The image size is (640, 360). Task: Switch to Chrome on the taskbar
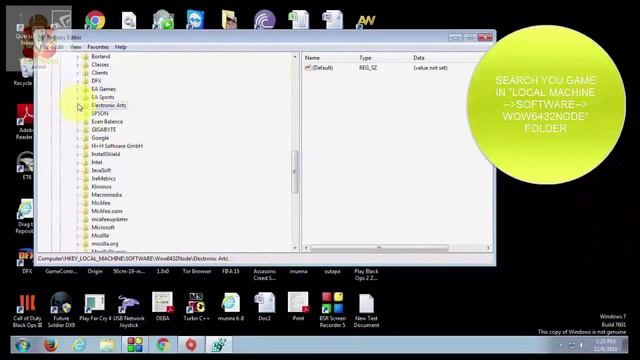[163, 345]
